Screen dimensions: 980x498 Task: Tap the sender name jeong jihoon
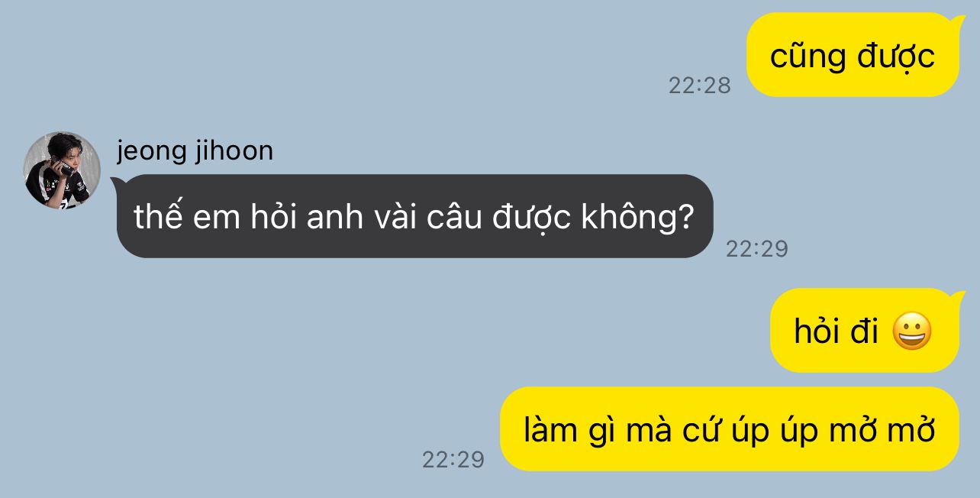pos(195,150)
